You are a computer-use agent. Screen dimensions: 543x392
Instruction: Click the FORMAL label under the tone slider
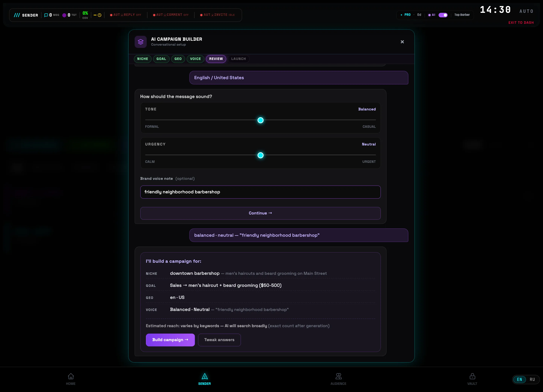point(152,127)
